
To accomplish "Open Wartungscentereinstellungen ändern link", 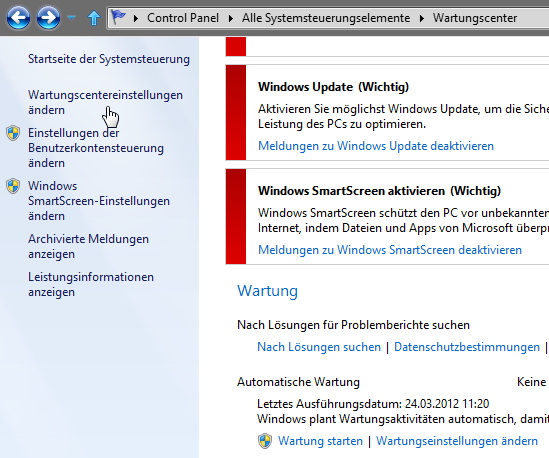I will (x=105, y=102).
